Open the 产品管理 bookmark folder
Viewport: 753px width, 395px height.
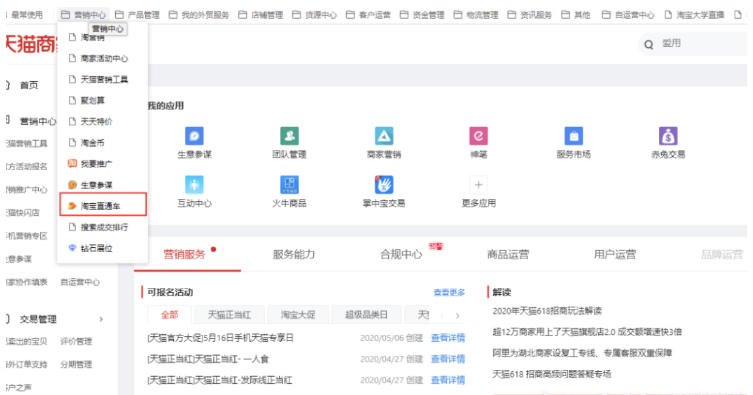(137, 15)
